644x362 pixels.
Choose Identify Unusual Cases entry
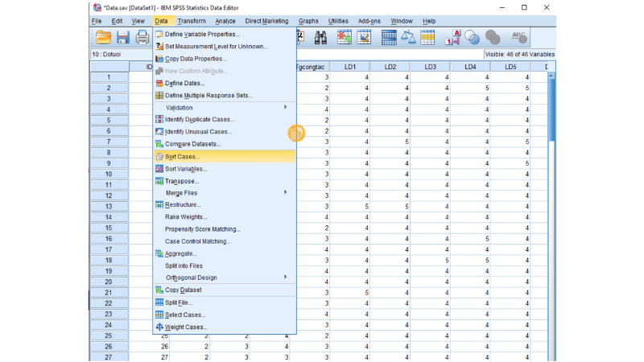click(225, 132)
